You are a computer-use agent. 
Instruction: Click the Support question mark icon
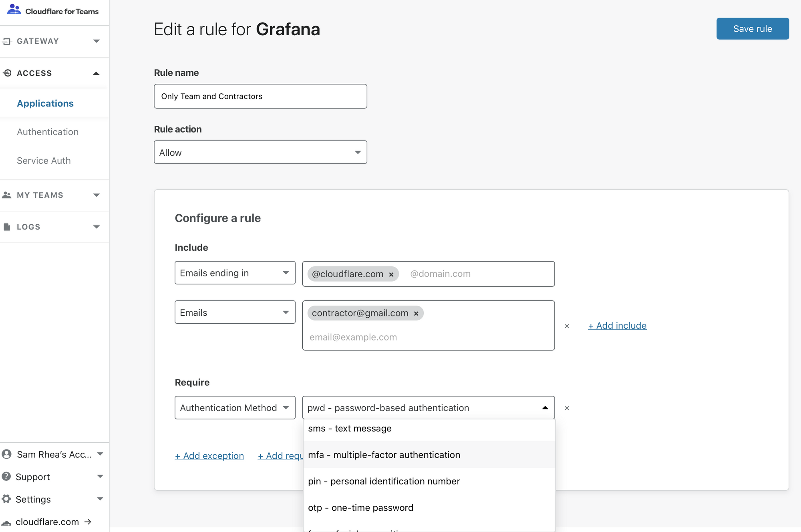6,476
